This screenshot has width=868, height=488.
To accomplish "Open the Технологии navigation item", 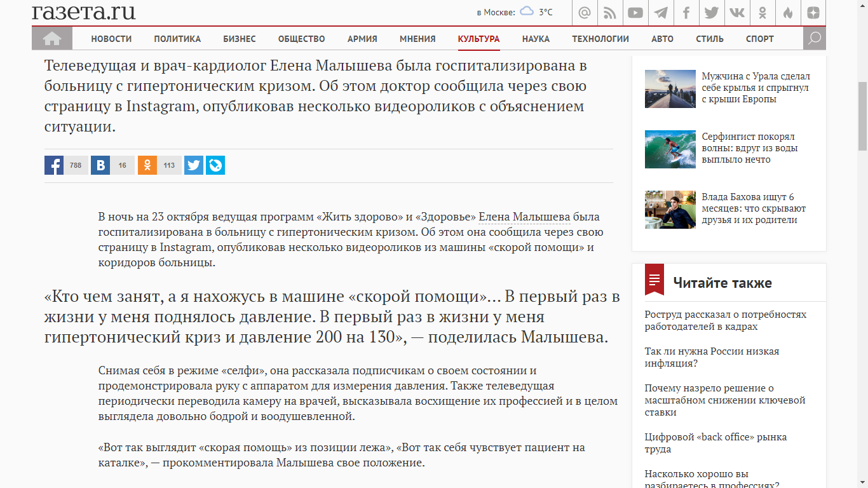I will [600, 39].
